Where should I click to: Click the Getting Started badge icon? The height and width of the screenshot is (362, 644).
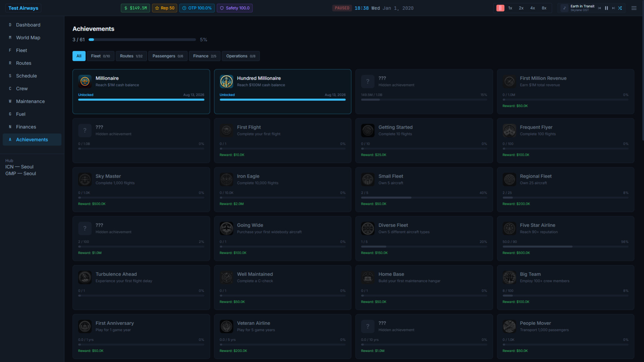[x=368, y=130]
